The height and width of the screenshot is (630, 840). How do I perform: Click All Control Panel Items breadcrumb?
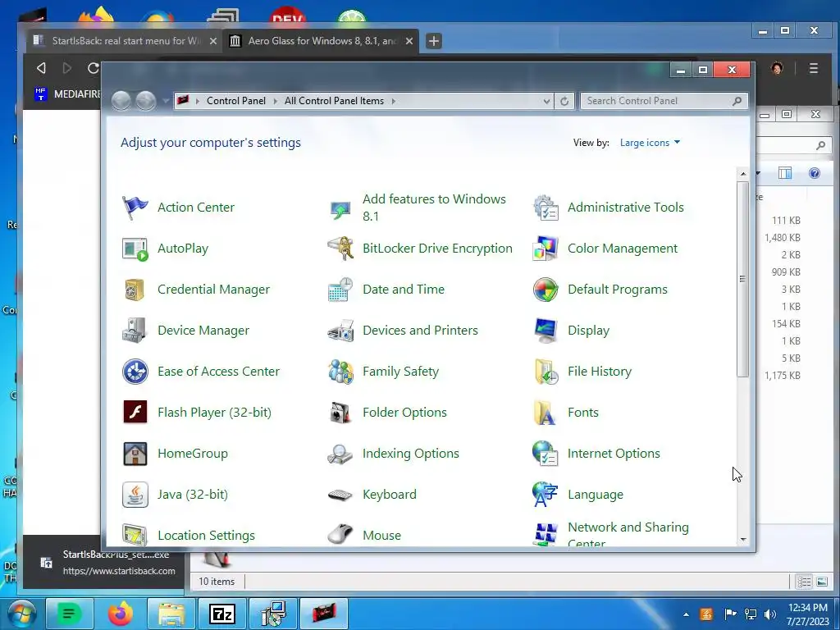(335, 101)
